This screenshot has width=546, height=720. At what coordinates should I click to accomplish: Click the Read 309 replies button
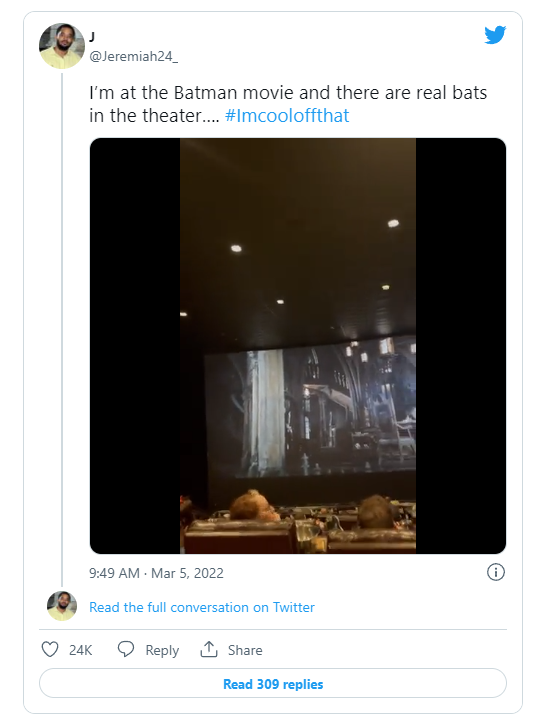[x=273, y=684]
